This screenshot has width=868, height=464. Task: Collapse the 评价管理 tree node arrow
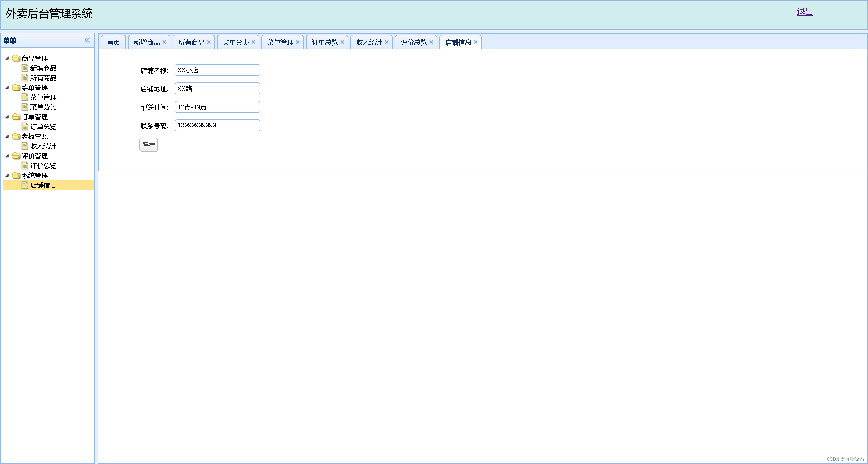pos(7,156)
